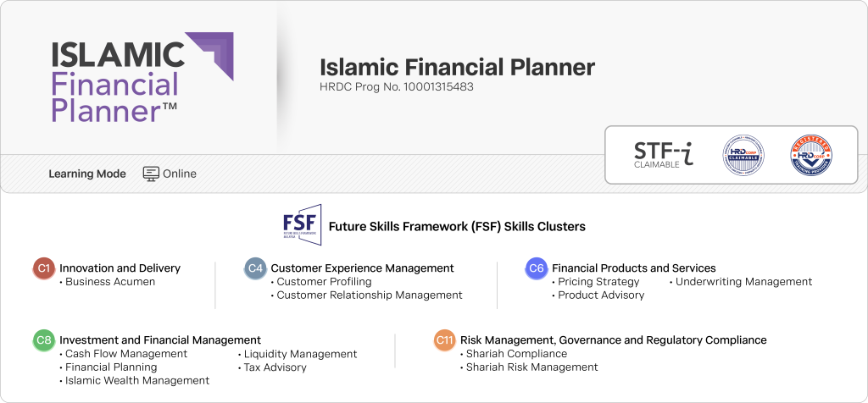
Task: Click the Shariah Compliance skill item
Action: pyautogui.click(x=516, y=354)
